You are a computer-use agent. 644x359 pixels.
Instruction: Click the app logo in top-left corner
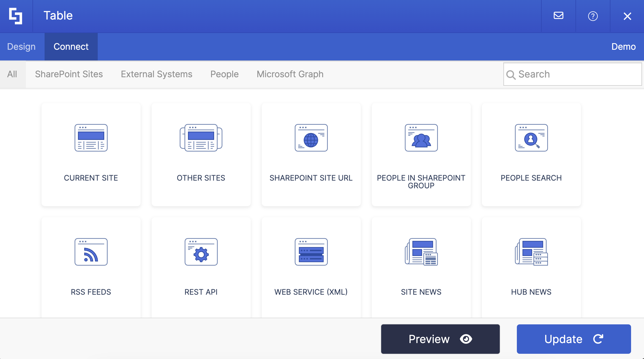pyautogui.click(x=16, y=16)
